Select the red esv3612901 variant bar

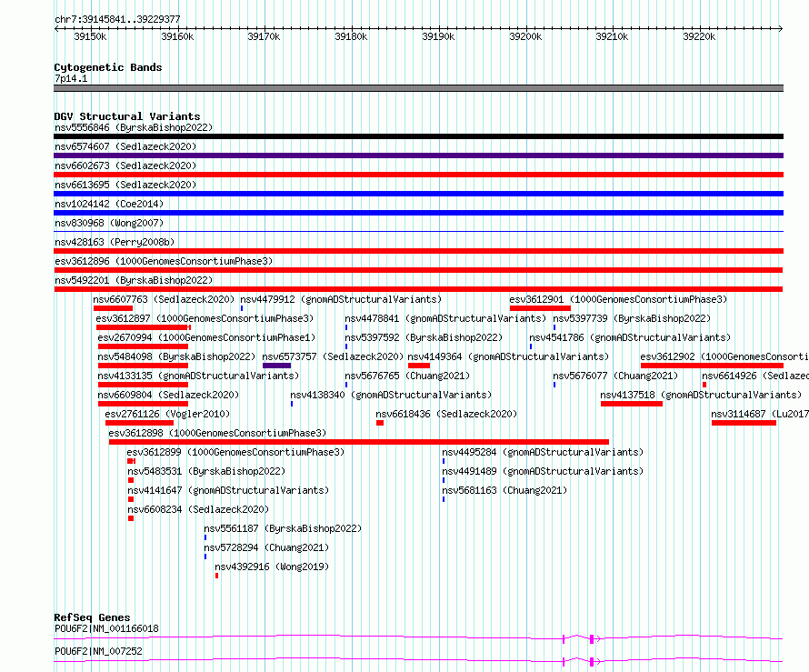coord(540,308)
